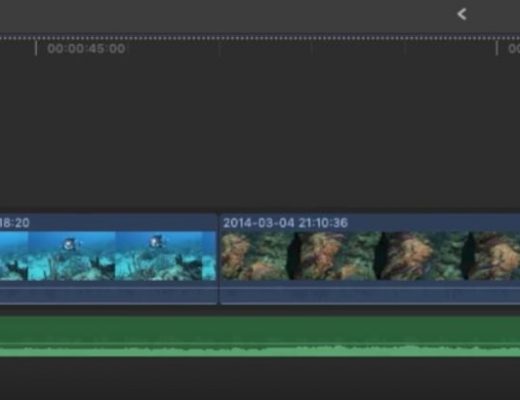Select the 2014-03-04 21:10:36 clip title
The height and width of the screenshot is (400, 520).
[285, 223]
